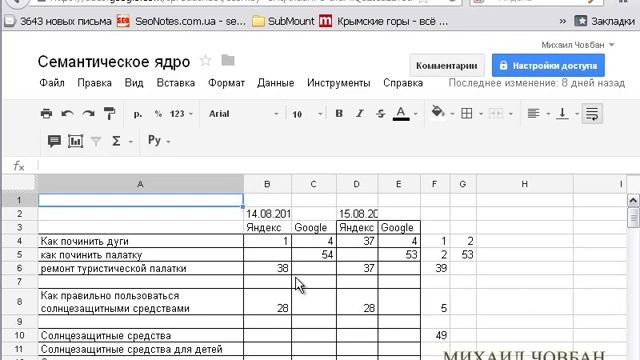
Task: Format as percent
Action: (x=158, y=114)
